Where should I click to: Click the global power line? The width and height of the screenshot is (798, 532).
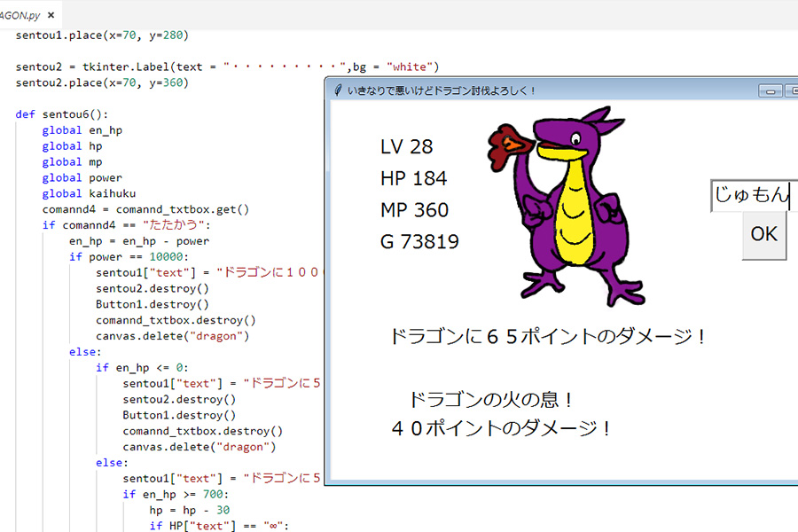pos(82,177)
